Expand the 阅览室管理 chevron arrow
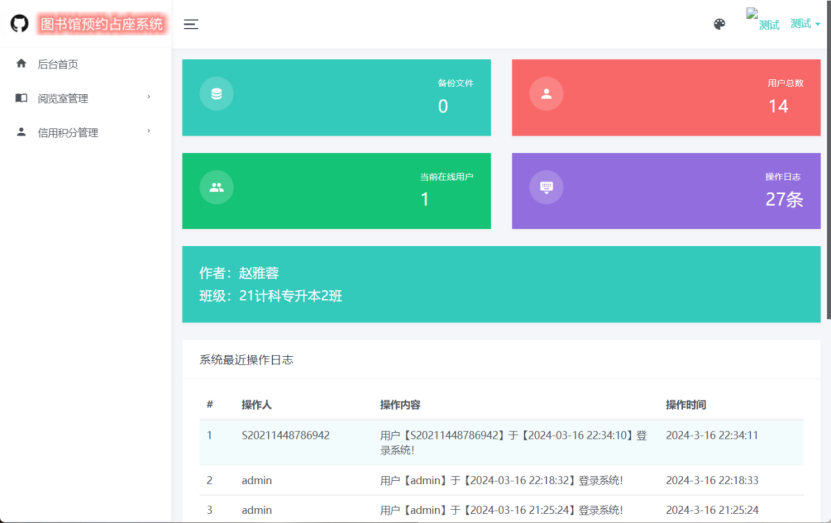 pyautogui.click(x=149, y=96)
